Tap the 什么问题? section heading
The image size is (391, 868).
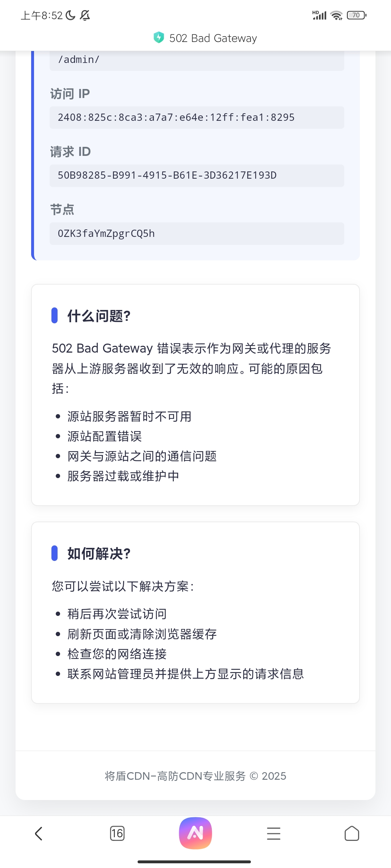pyautogui.click(x=99, y=316)
